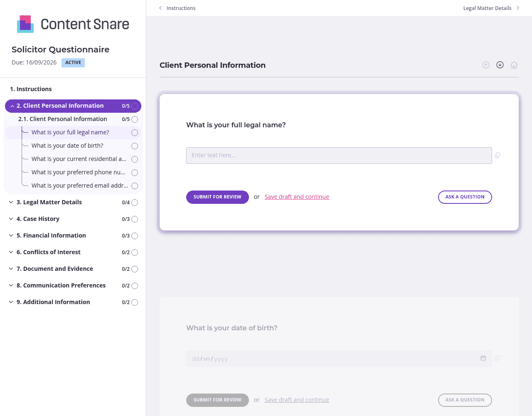The height and width of the screenshot is (416, 532).
Task: Toggle status circle for full legal name question
Action: [135, 133]
